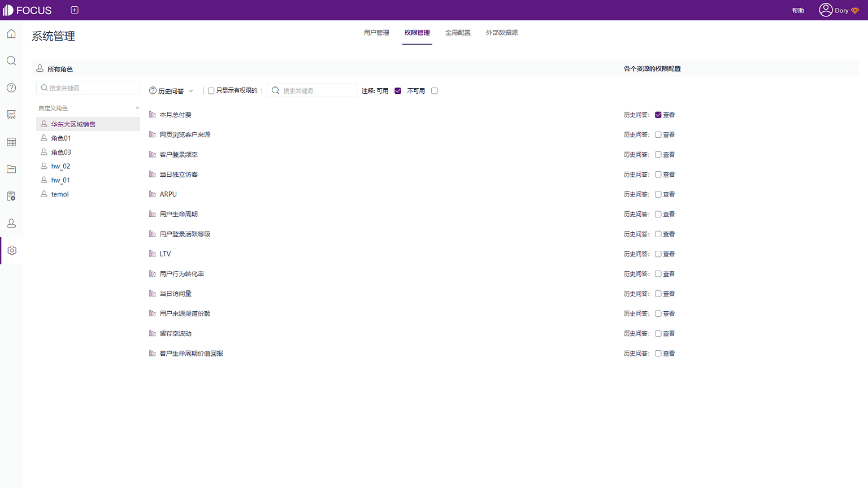Check 查看 permission for 客户登录频率

coord(658,155)
